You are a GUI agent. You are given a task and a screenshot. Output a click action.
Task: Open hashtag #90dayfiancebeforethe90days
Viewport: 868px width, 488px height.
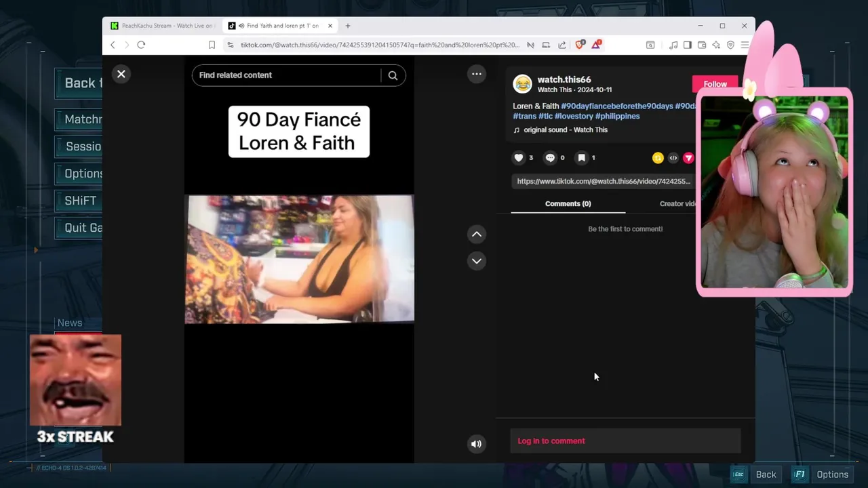point(617,106)
